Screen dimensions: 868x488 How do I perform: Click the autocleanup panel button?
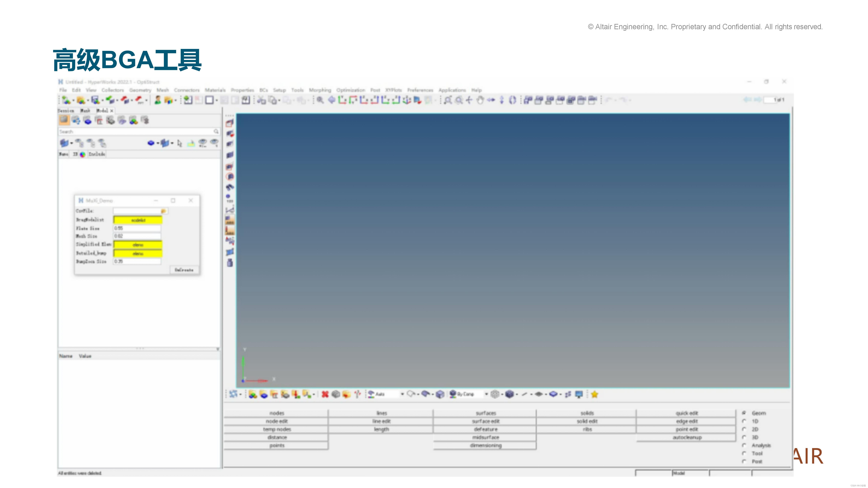[x=687, y=438]
